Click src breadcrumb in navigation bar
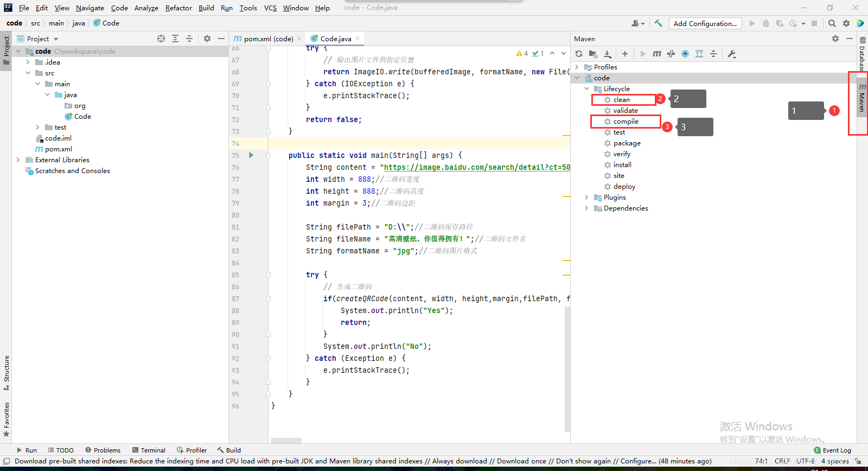 [36, 23]
